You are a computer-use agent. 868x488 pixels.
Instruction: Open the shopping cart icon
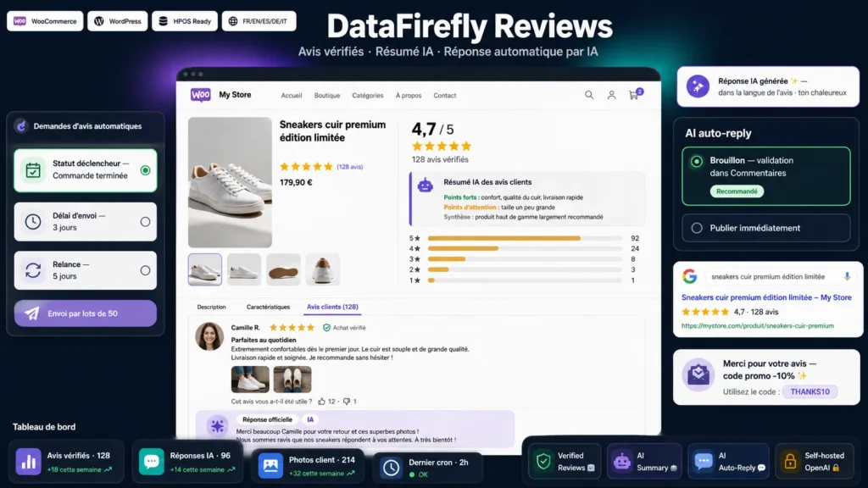[634, 95]
